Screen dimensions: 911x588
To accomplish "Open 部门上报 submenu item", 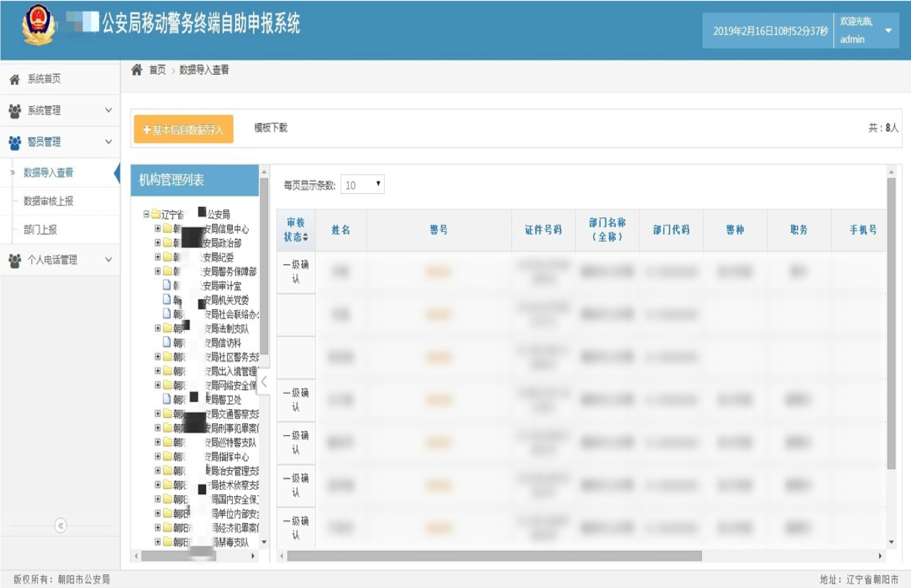I will [40, 230].
